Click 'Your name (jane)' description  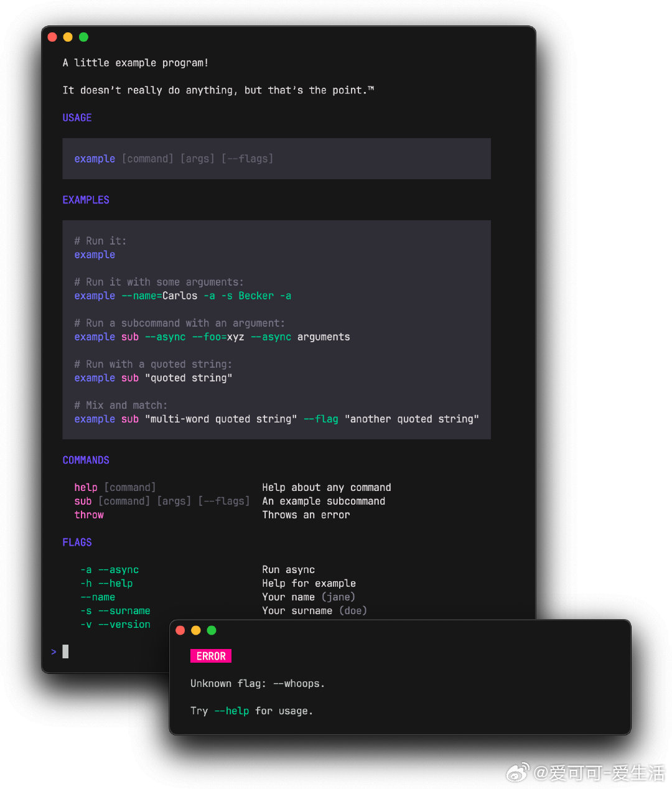[x=309, y=597]
